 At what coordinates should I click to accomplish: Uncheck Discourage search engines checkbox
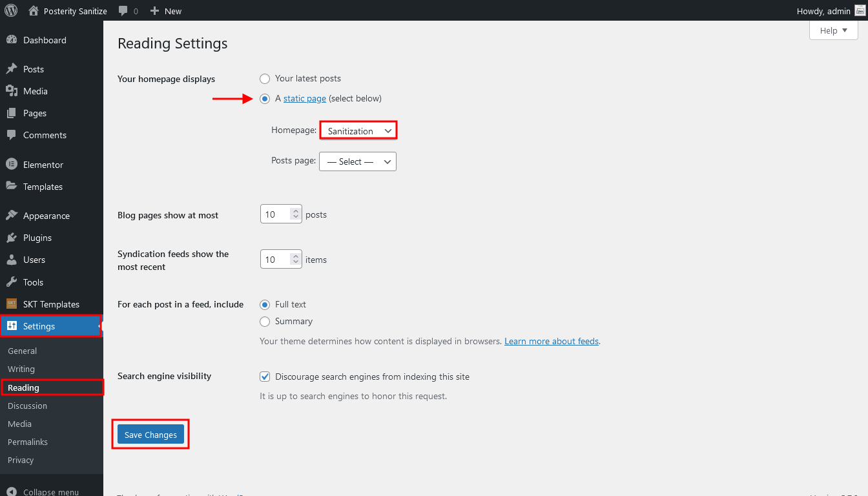point(265,377)
